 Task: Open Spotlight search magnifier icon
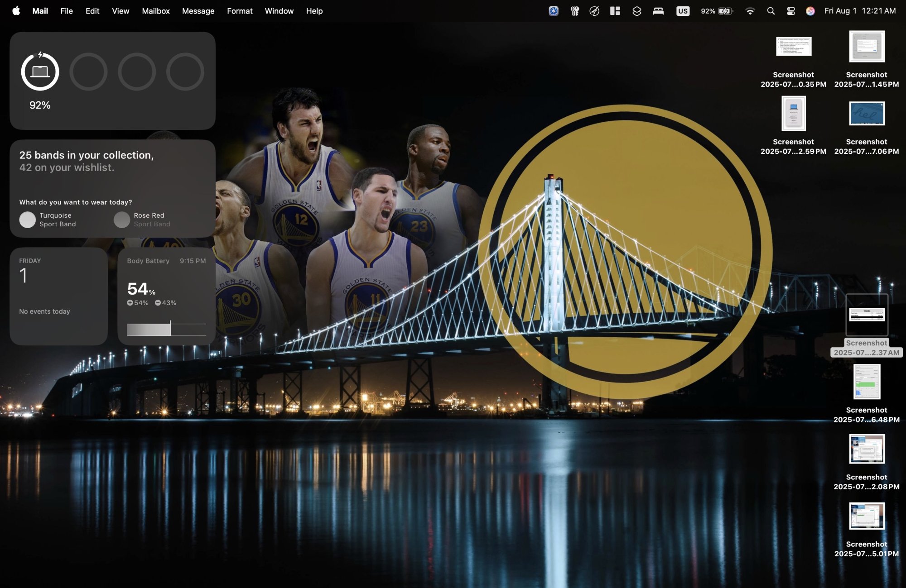coord(771,11)
